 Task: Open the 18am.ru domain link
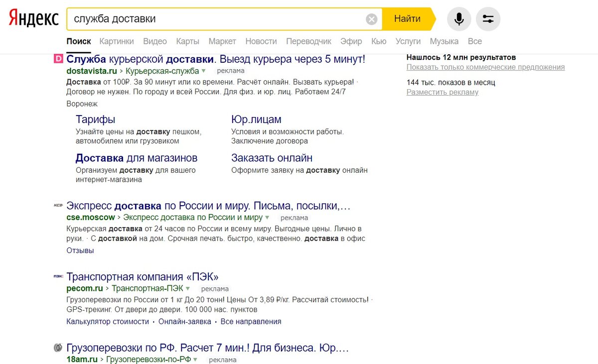(82, 360)
